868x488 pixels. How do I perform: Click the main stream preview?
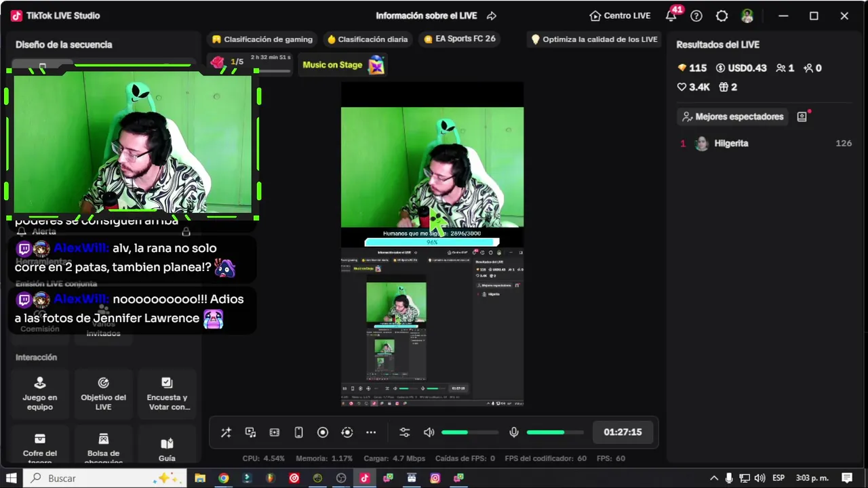[x=432, y=244]
